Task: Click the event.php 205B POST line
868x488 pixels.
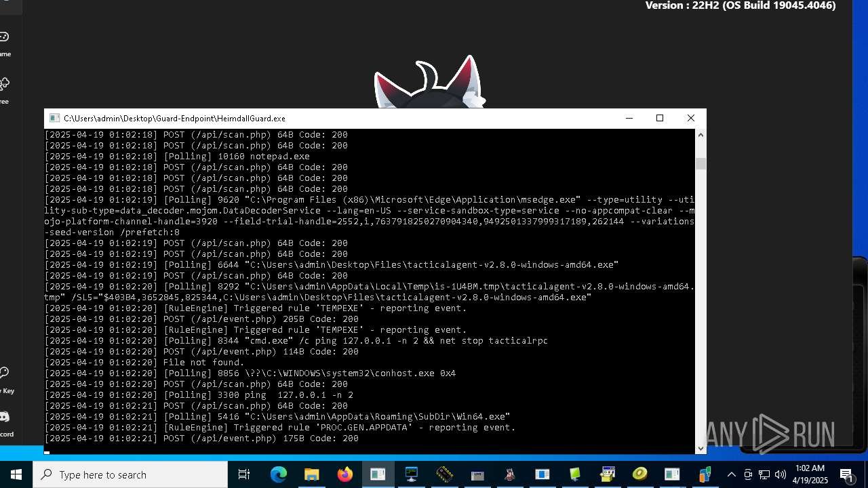Action: point(201,319)
